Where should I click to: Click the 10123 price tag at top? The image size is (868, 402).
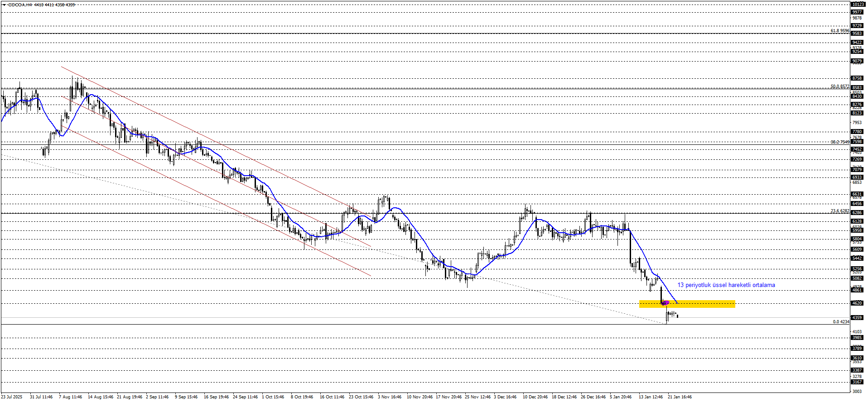click(x=857, y=5)
